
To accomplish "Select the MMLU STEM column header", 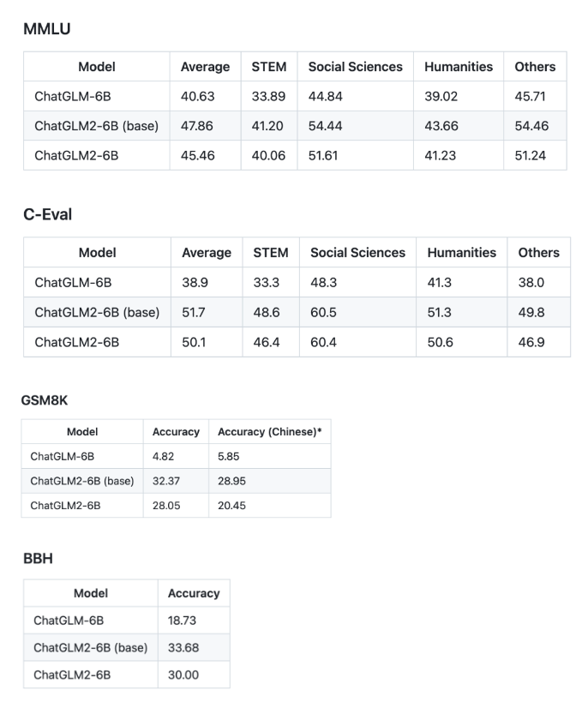I will pos(268,67).
